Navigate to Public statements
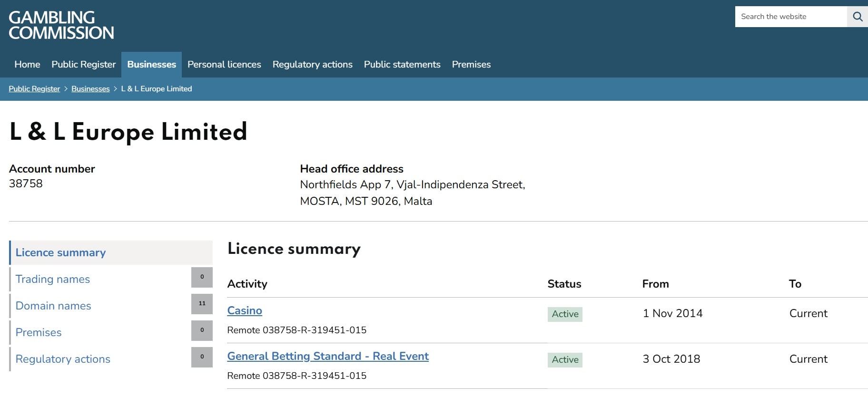Screen dimensions: 868x396 402,65
